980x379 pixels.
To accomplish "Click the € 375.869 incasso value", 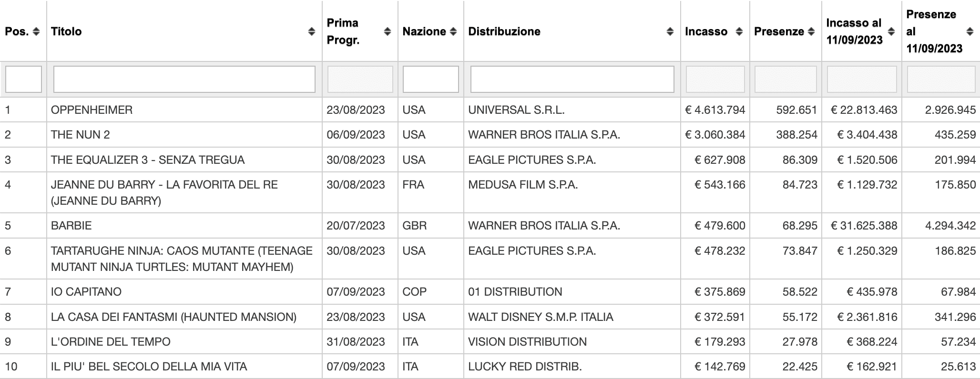I will [x=720, y=292].
